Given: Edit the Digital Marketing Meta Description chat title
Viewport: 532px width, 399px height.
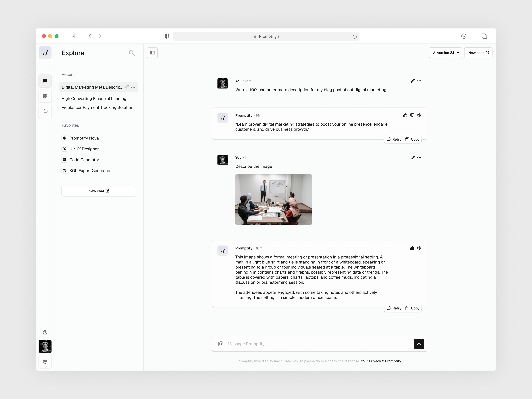Looking at the screenshot, I should tap(127, 87).
